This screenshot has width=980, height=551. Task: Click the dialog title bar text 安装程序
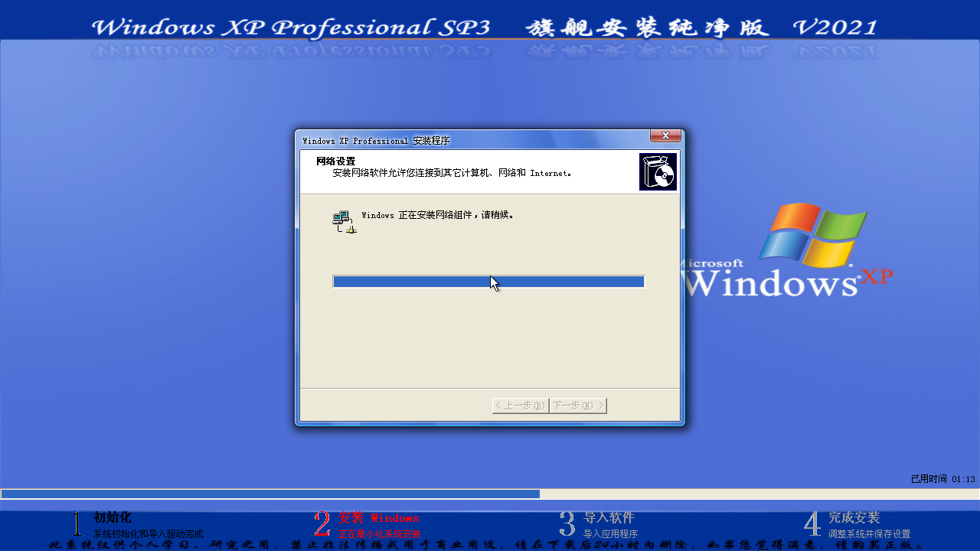(x=431, y=141)
